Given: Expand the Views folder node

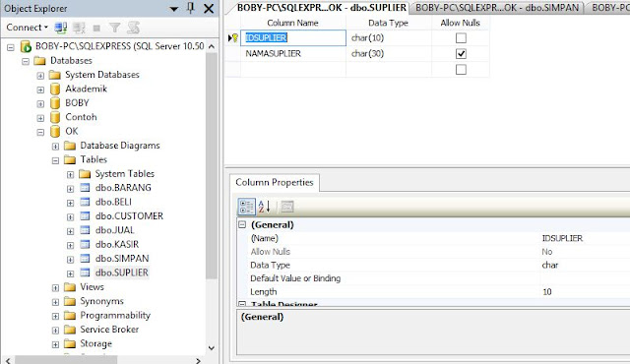Looking at the screenshot, I should pyautogui.click(x=55, y=287).
